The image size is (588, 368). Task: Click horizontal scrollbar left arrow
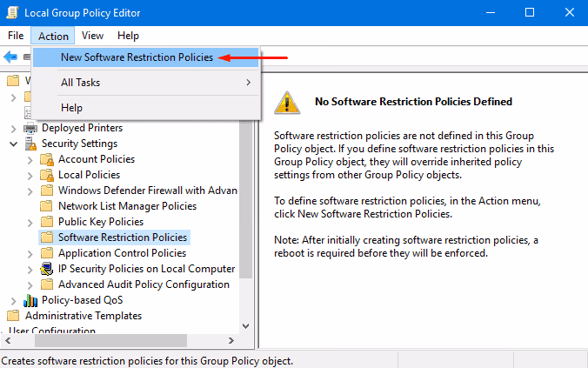point(8,341)
